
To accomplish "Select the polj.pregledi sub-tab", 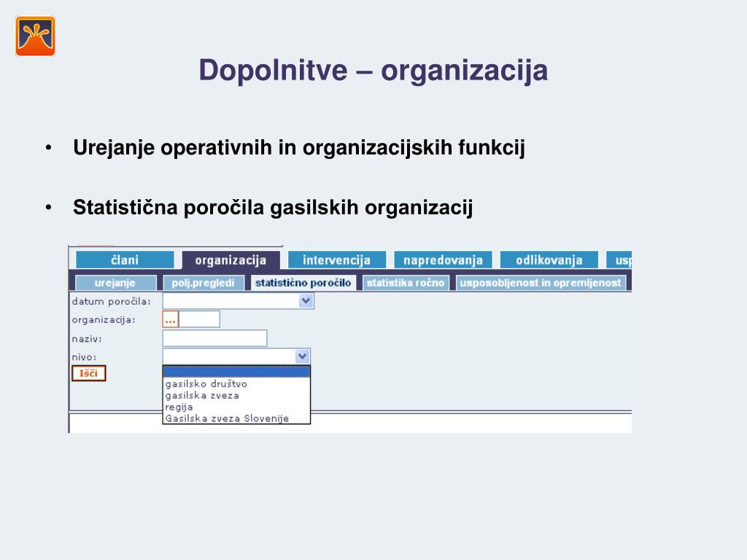I will tap(204, 283).
